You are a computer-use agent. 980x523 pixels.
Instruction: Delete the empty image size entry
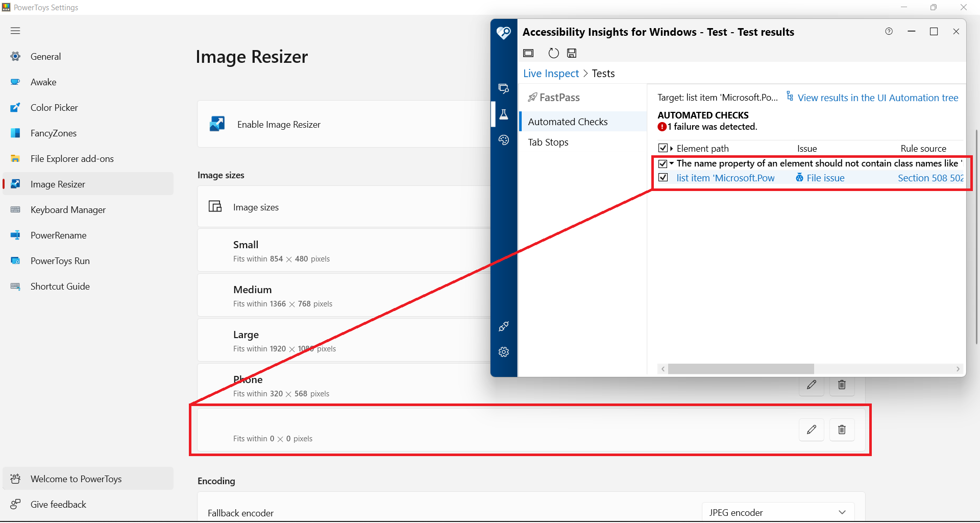(841, 430)
